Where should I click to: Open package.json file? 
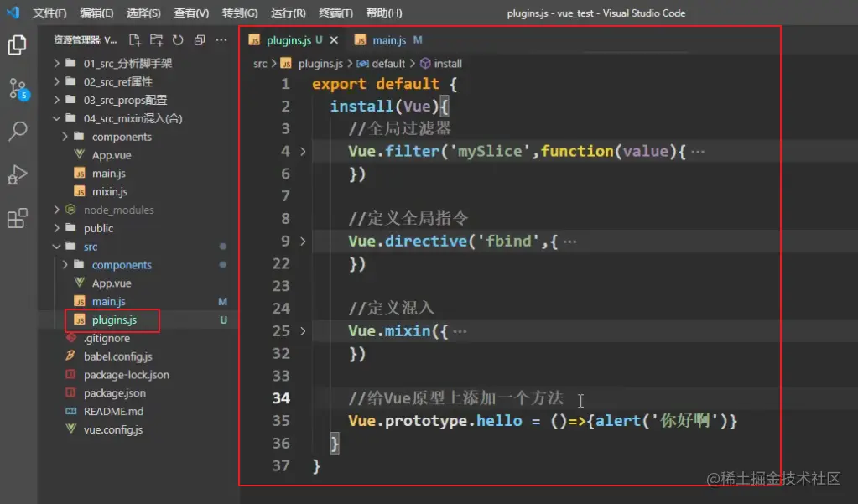click(114, 393)
